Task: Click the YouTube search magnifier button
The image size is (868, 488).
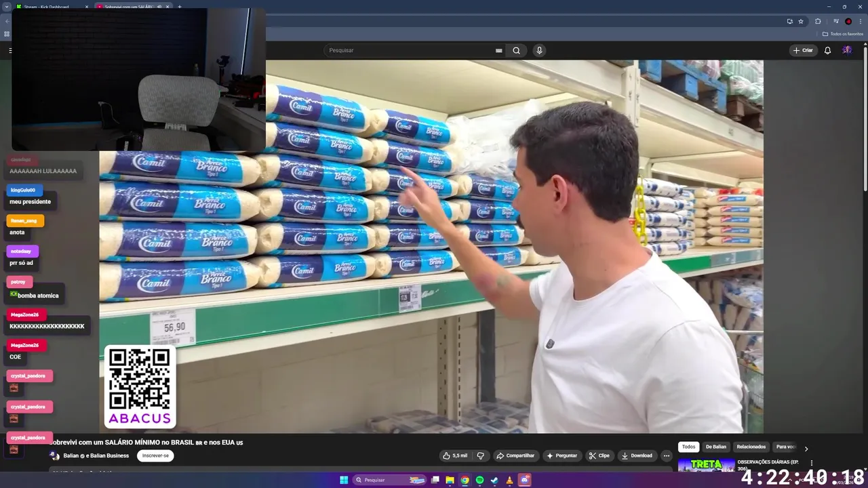Action: (x=517, y=50)
